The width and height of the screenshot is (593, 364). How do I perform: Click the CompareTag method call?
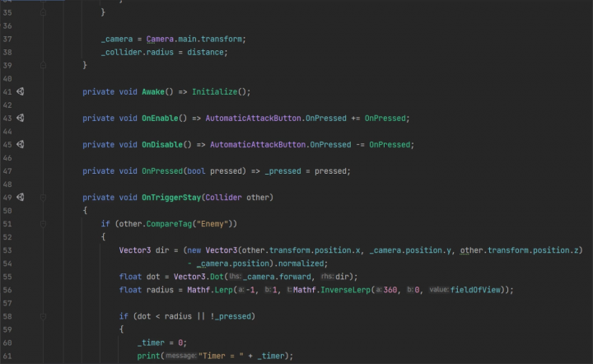(x=169, y=224)
